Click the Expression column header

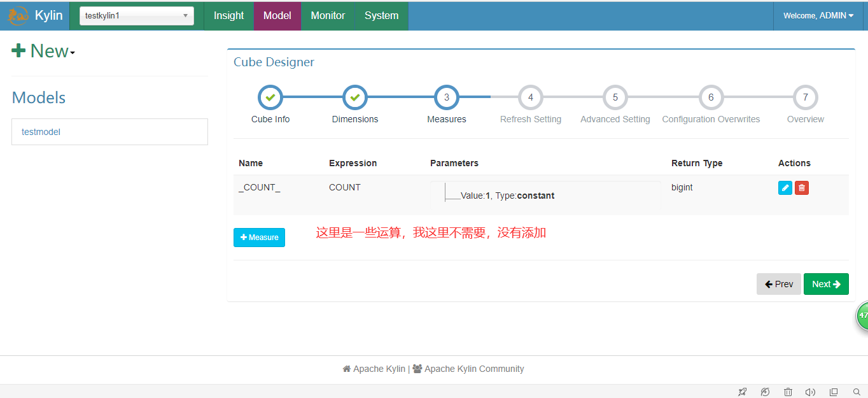click(x=353, y=163)
